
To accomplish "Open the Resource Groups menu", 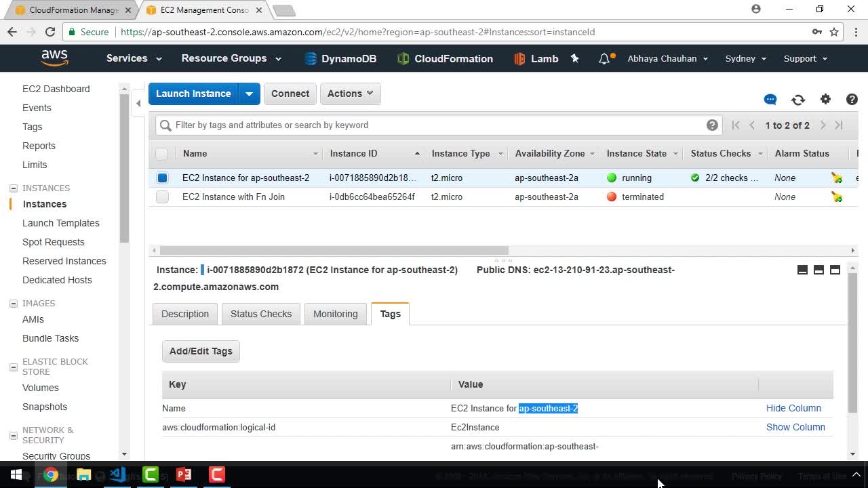I will [231, 58].
